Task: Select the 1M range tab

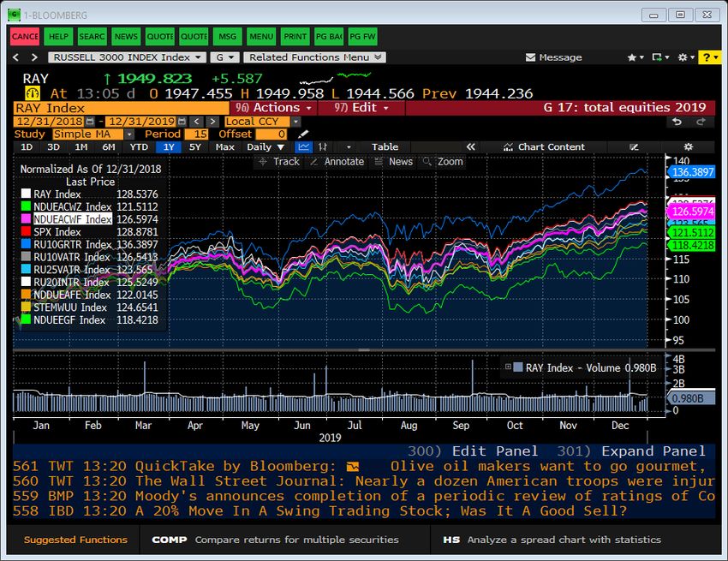Action: [x=81, y=147]
